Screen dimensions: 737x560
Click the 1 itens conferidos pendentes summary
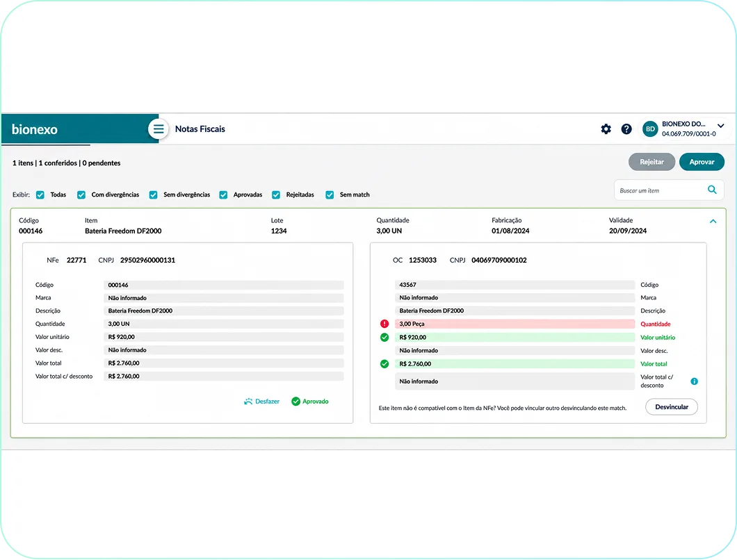66,163
